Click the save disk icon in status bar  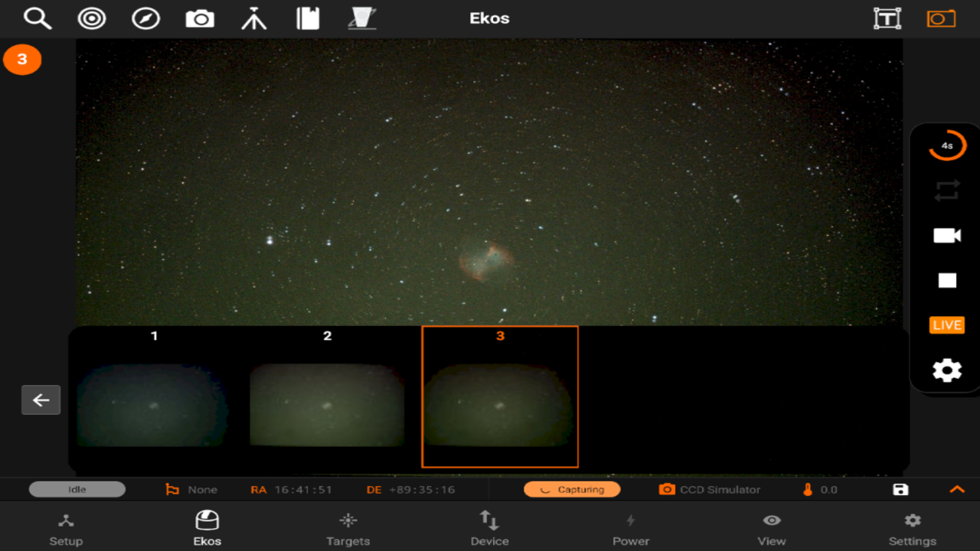pyautogui.click(x=900, y=490)
